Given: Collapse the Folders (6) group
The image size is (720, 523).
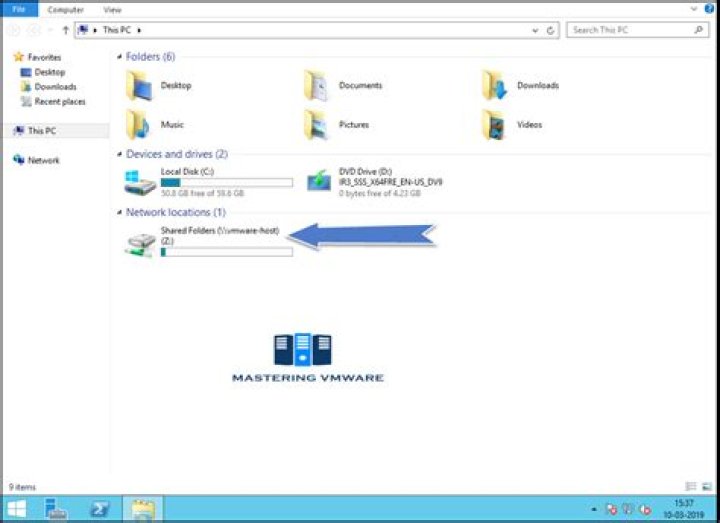Looking at the screenshot, I should [120, 57].
